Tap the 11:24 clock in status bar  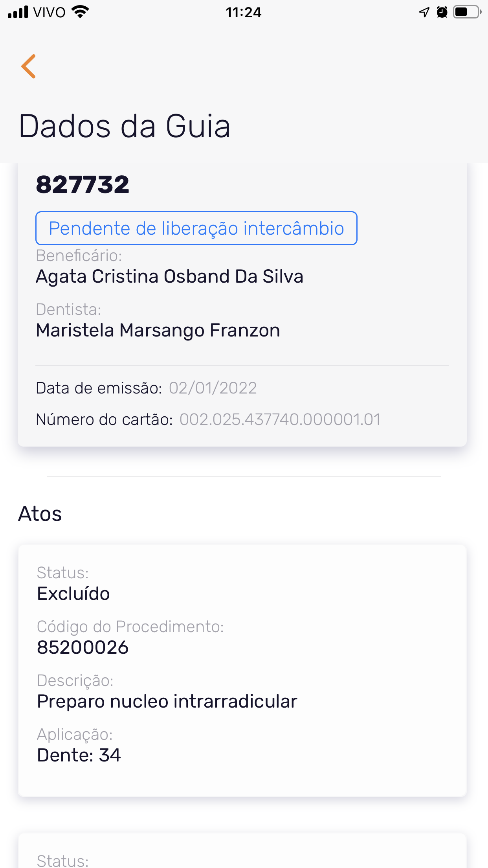pyautogui.click(x=244, y=13)
